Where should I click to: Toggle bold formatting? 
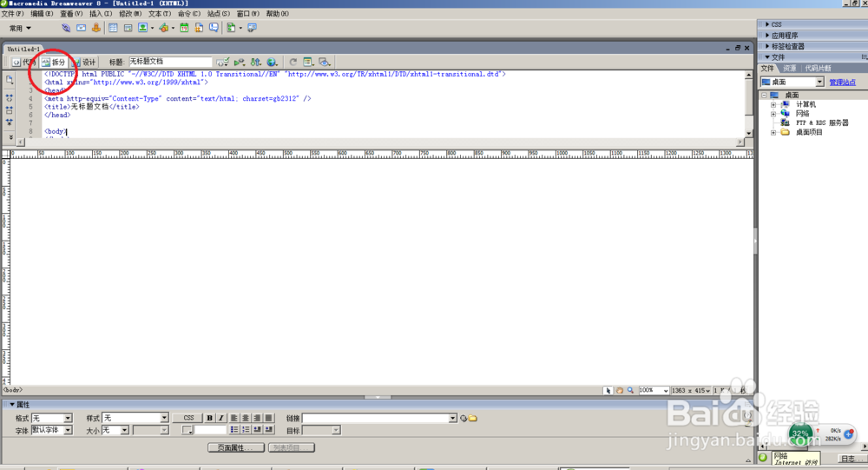tap(209, 418)
